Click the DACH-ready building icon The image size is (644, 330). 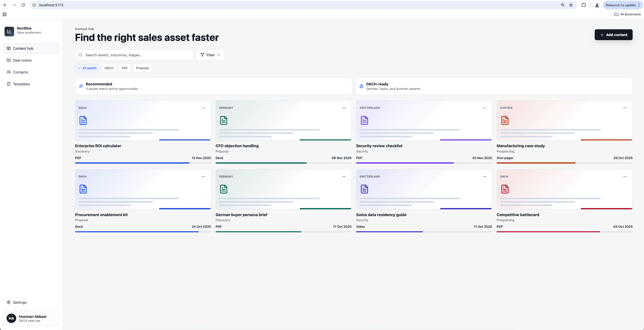(361, 86)
